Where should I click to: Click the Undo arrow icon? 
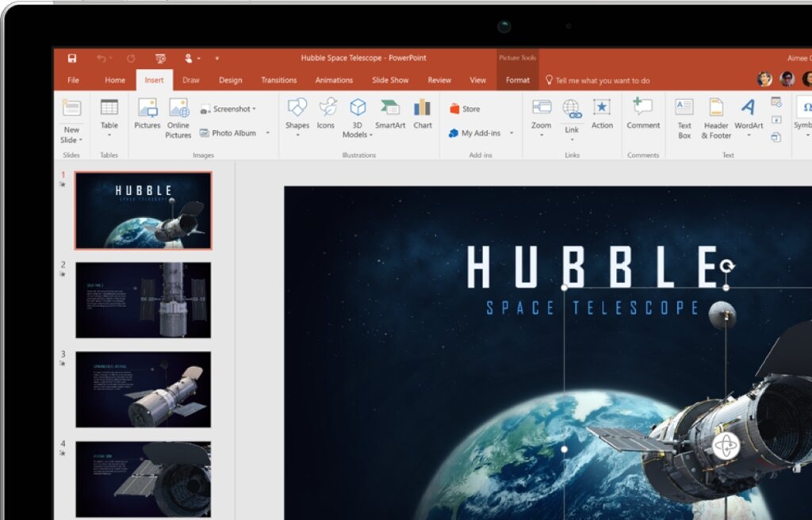pyautogui.click(x=101, y=58)
